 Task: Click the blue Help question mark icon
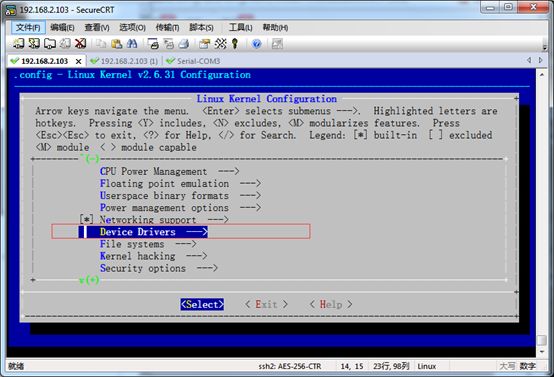257,43
